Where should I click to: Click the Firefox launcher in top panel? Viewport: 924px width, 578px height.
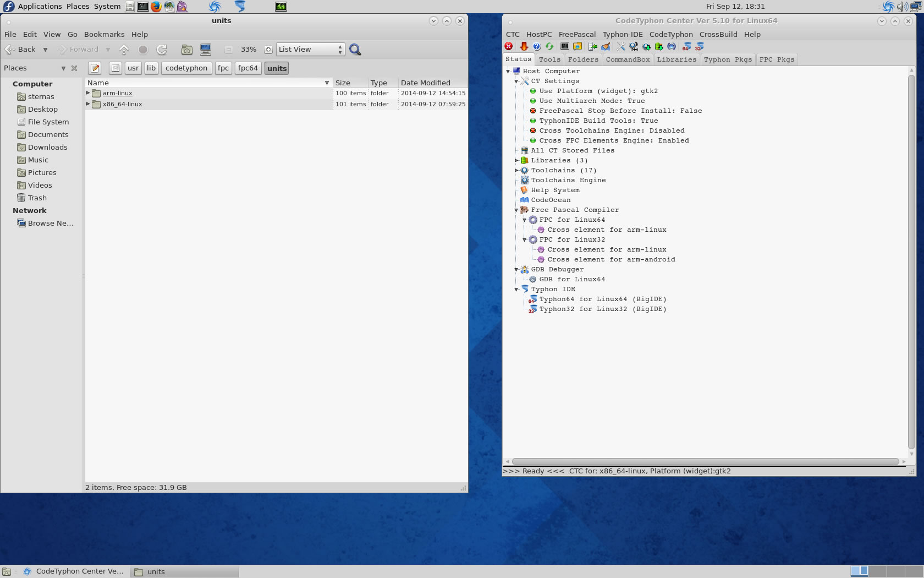[x=156, y=7]
